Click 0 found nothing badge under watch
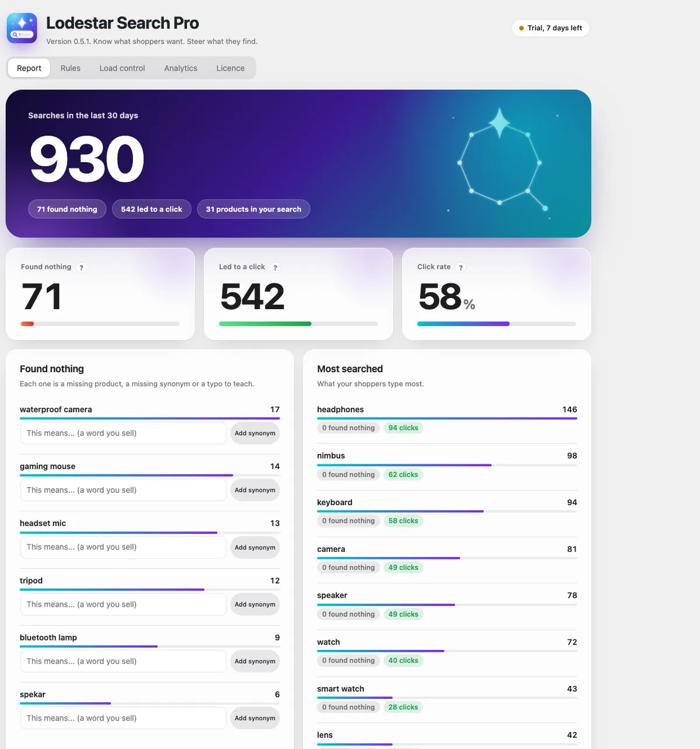This screenshot has height=749, width=700. [348, 660]
